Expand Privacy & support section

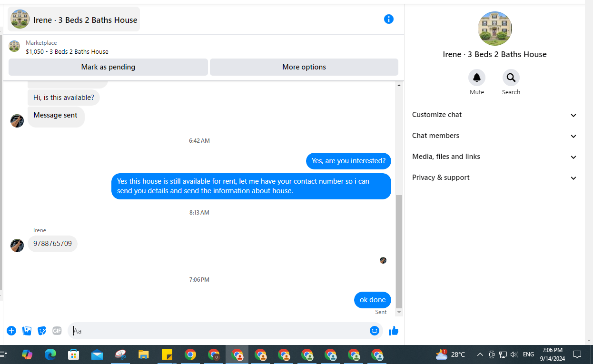pyautogui.click(x=494, y=177)
